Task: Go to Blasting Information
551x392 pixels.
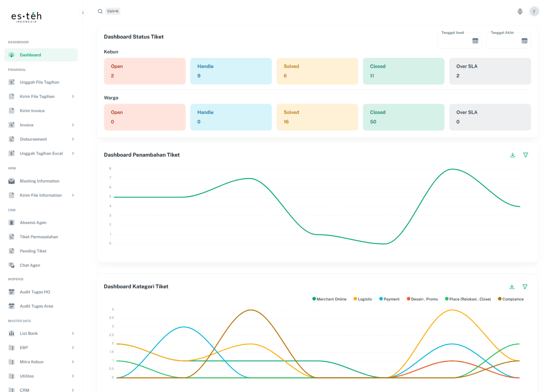Action: (x=39, y=181)
